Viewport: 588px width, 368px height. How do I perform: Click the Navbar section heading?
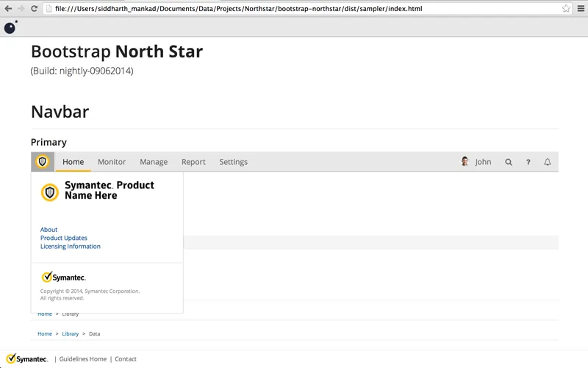click(x=60, y=112)
